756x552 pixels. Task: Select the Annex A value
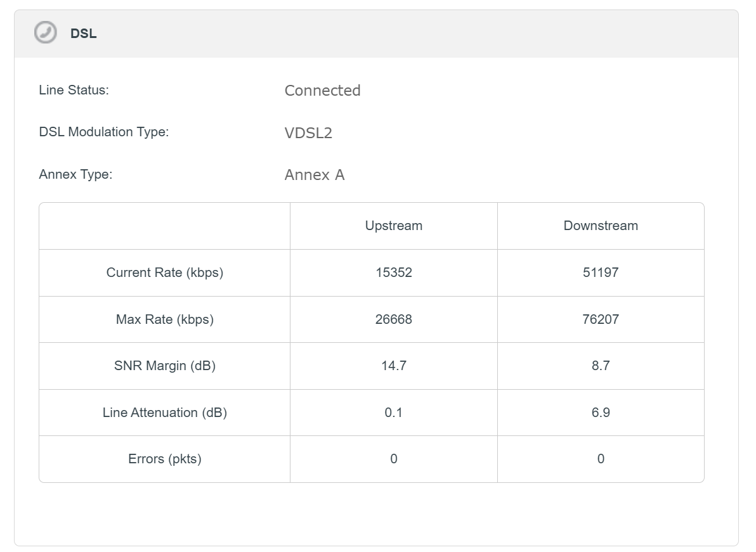click(x=315, y=175)
